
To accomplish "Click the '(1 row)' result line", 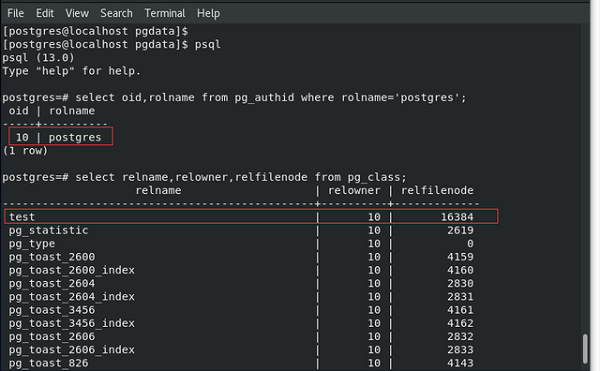I will (x=25, y=151).
